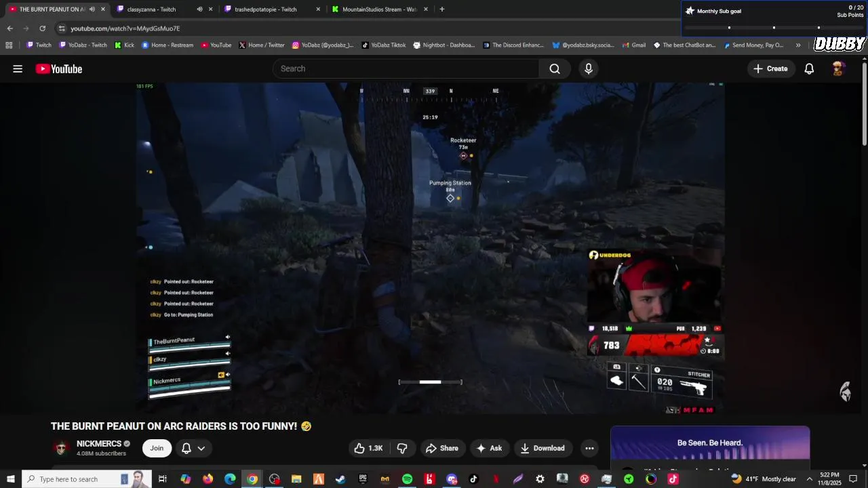Image resolution: width=868 pixels, height=488 pixels.
Task: Open the Create menu button
Action: 770,68
